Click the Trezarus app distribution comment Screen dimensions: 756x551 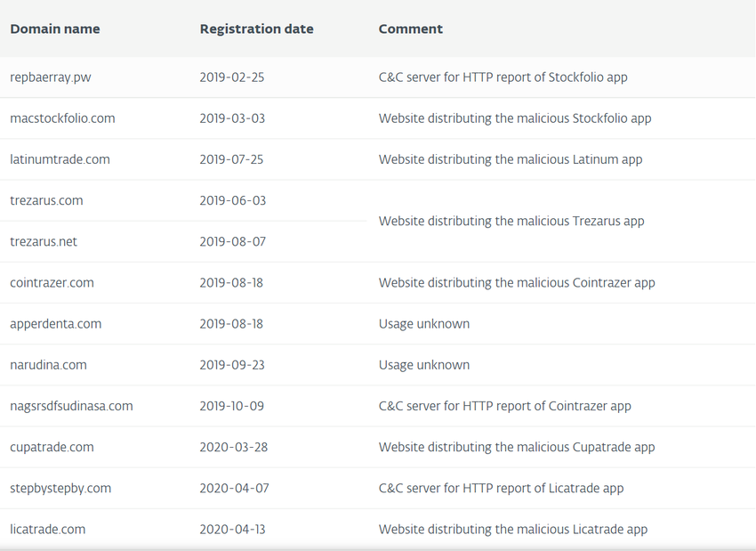[x=511, y=221]
